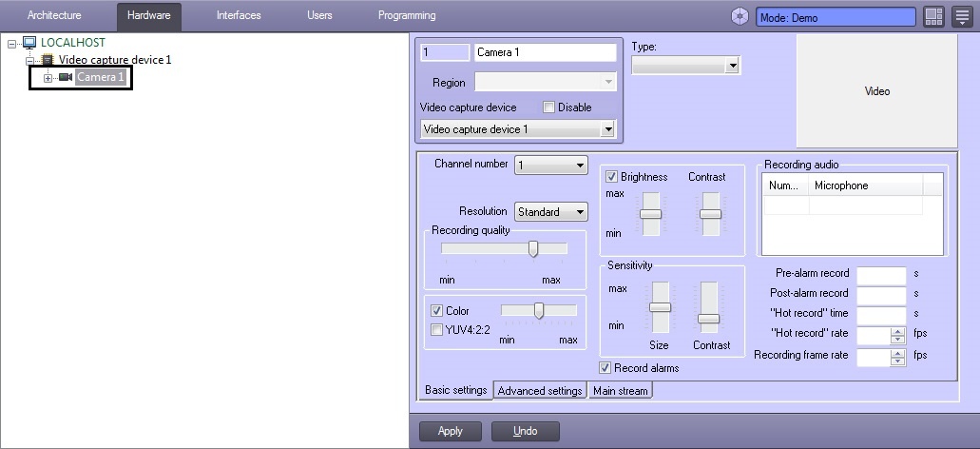Open the striped menu icon at top right
The height and width of the screenshot is (449, 980).
[x=962, y=16]
